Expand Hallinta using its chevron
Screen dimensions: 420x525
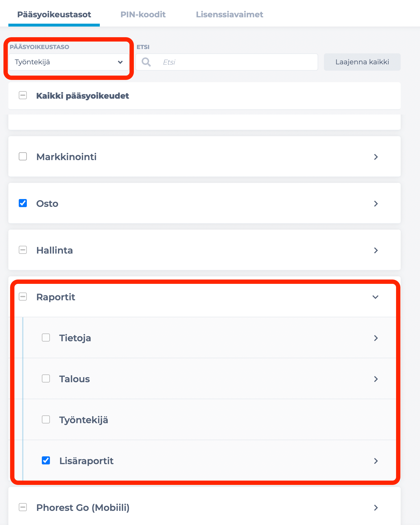tap(376, 250)
